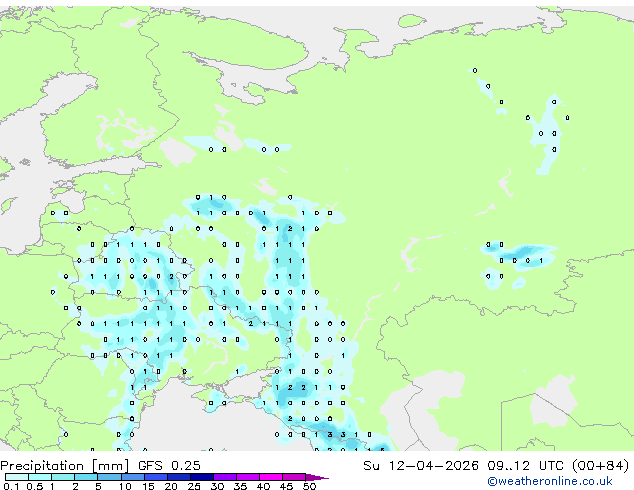Click the 5–10 mm legend swatch

(109, 477)
